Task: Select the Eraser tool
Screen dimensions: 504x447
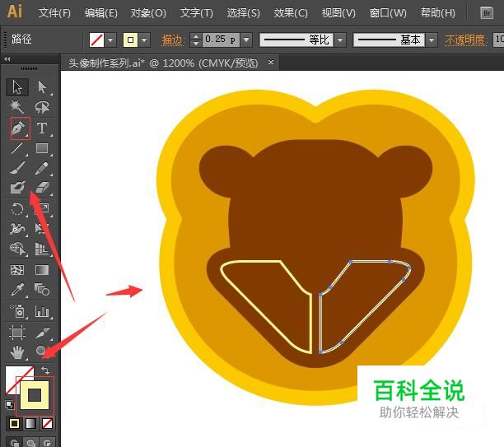Action: 42,188
